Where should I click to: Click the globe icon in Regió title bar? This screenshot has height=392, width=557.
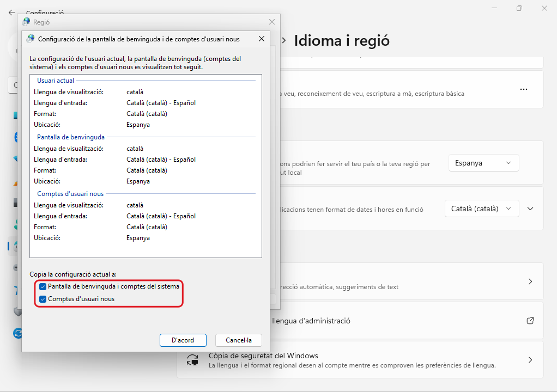tap(26, 22)
